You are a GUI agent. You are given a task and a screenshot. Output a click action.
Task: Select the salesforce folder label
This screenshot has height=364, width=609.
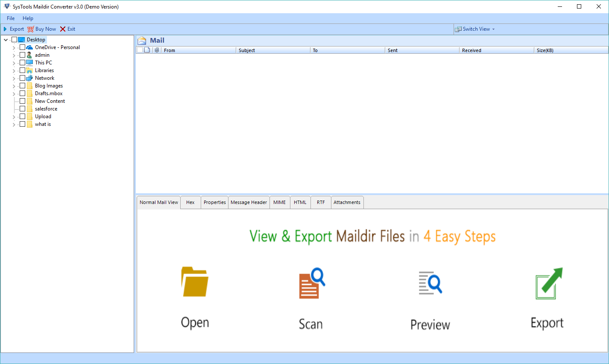46,109
